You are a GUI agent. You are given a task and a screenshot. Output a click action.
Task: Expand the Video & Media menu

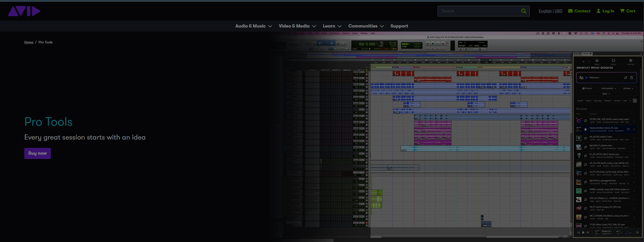pos(297,26)
